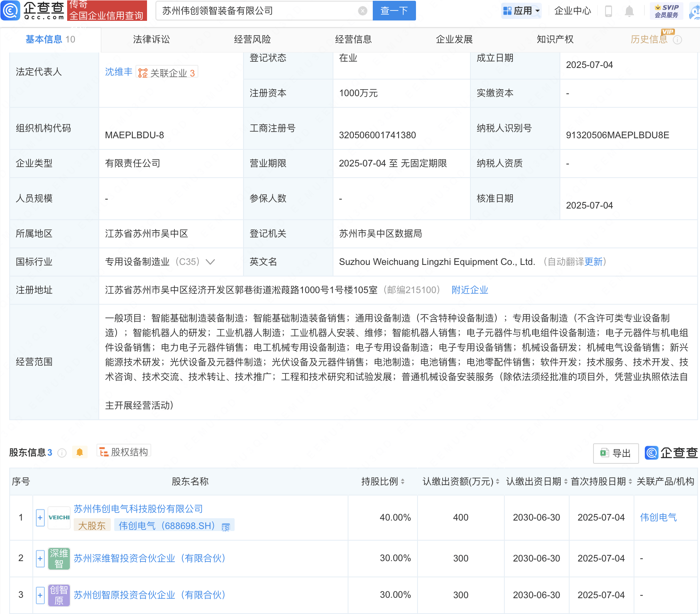Click the history info help icon
700x614 pixels.
(678, 40)
